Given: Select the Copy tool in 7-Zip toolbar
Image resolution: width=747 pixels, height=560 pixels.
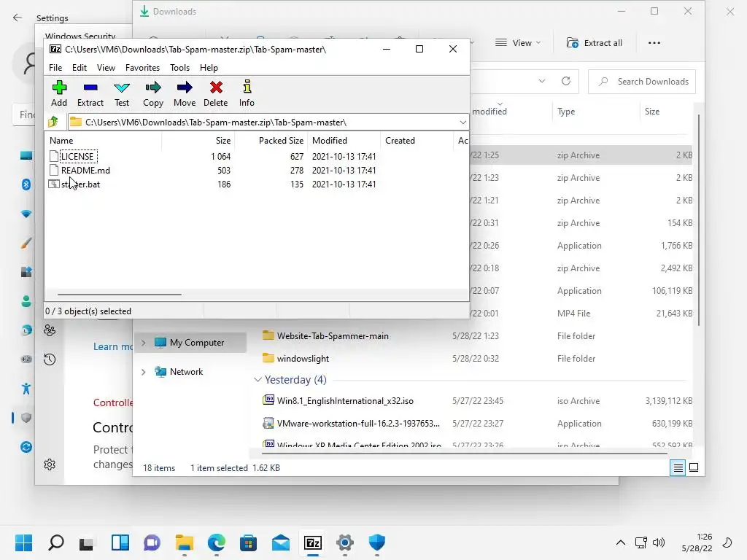Looking at the screenshot, I should click(x=153, y=93).
